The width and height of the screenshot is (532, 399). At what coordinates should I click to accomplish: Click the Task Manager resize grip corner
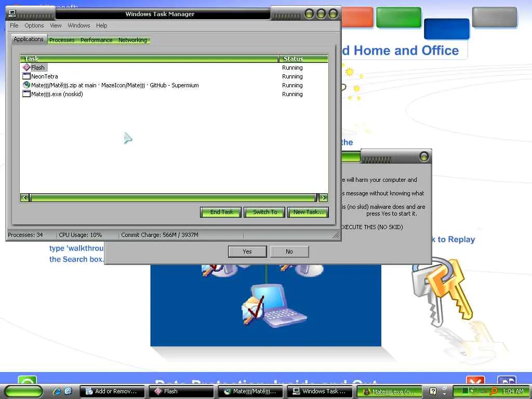pos(336,235)
